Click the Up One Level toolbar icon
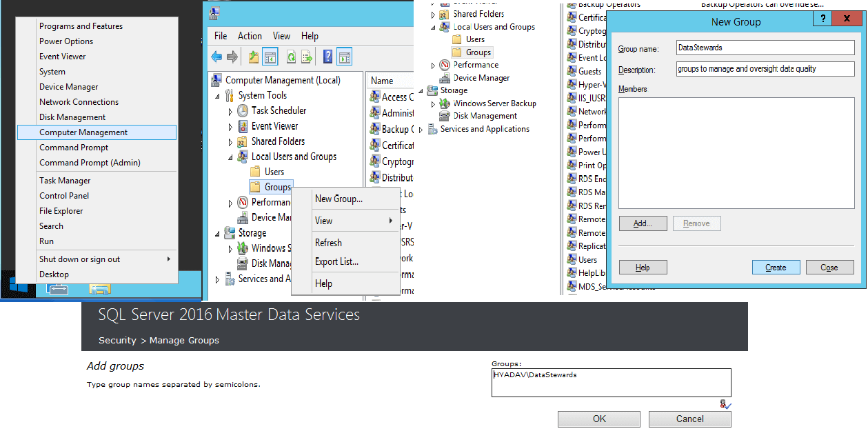 (x=254, y=57)
